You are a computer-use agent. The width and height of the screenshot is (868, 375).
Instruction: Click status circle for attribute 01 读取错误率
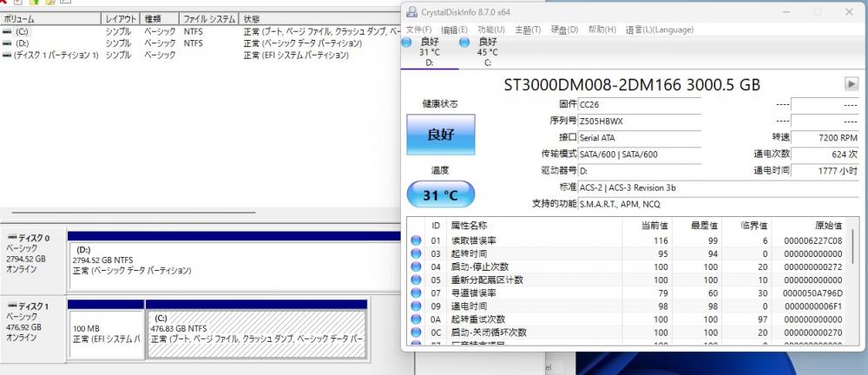417,240
